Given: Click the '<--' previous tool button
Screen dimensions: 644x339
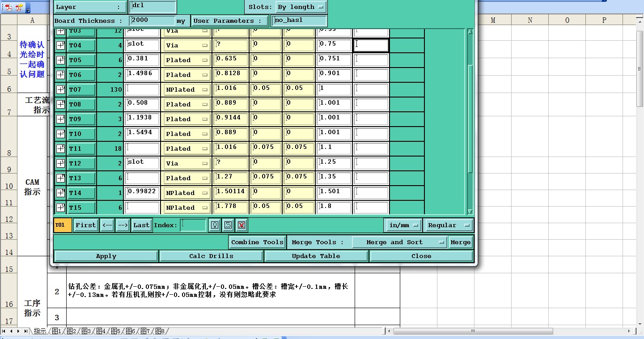Looking at the screenshot, I should coord(107,225).
